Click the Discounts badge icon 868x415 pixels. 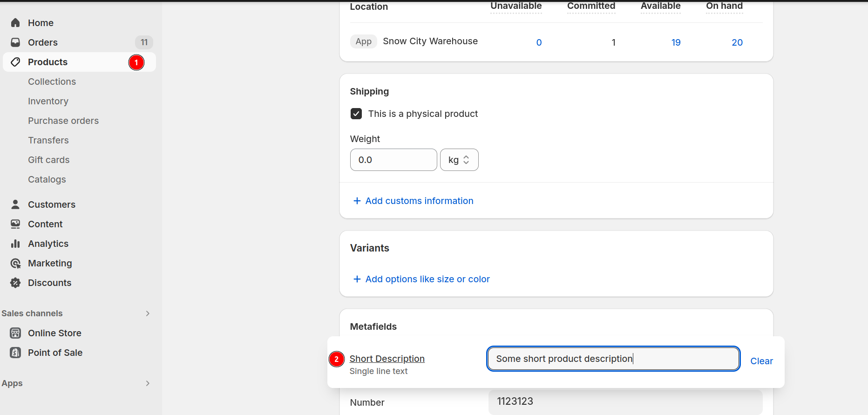coord(15,283)
